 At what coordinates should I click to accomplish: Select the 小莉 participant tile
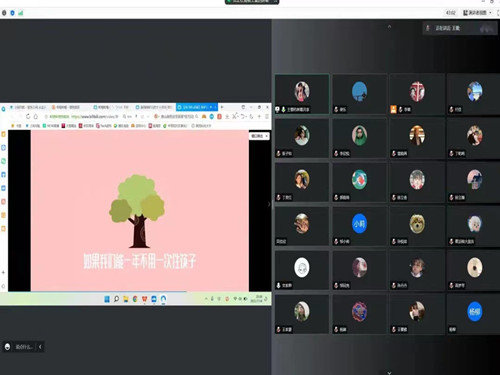tap(359, 226)
